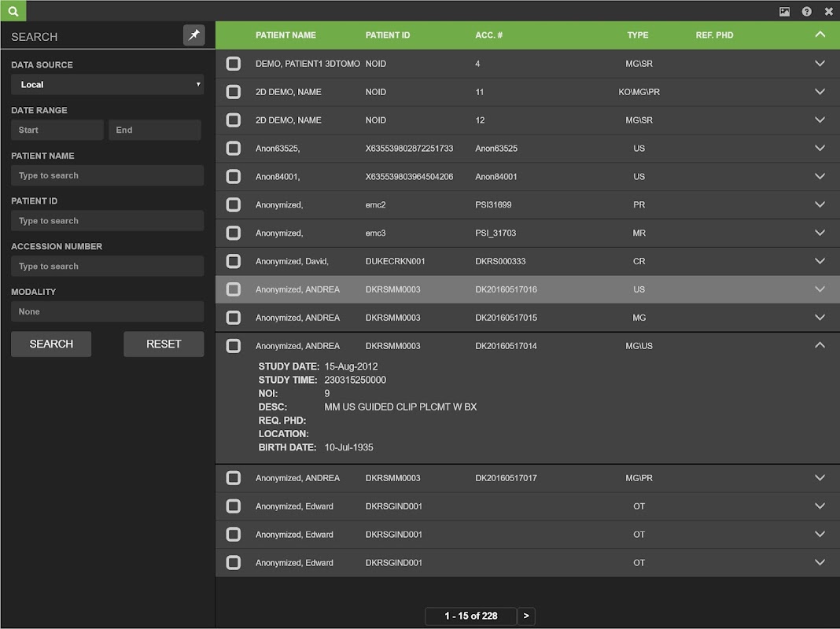The image size is (840, 629).
Task: Pin the search panel with pushpin icon
Action: (x=193, y=35)
